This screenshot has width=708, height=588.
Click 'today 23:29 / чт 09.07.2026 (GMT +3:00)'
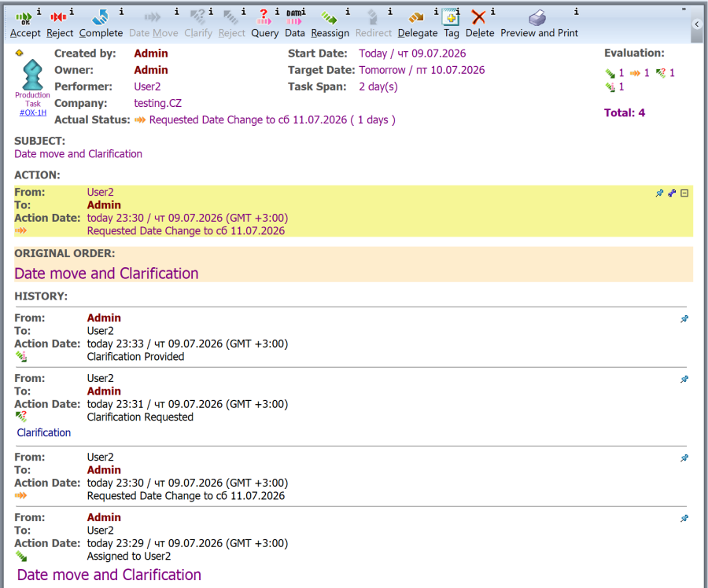coord(187,543)
